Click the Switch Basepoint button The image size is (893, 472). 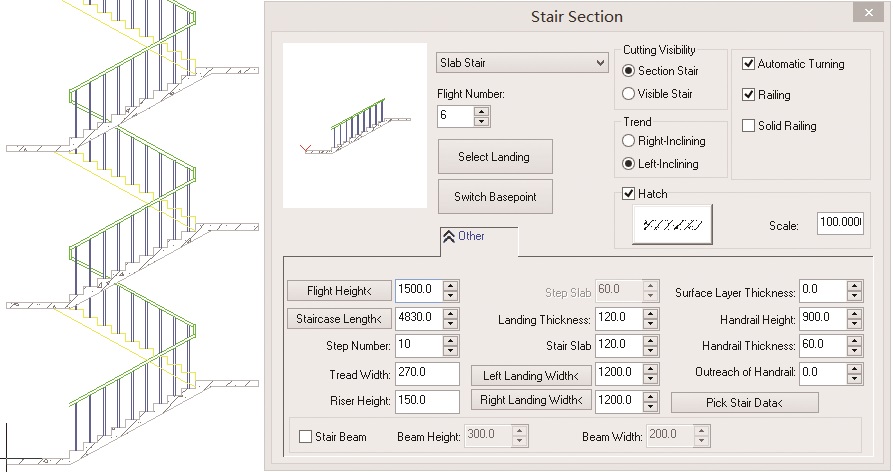click(495, 197)
